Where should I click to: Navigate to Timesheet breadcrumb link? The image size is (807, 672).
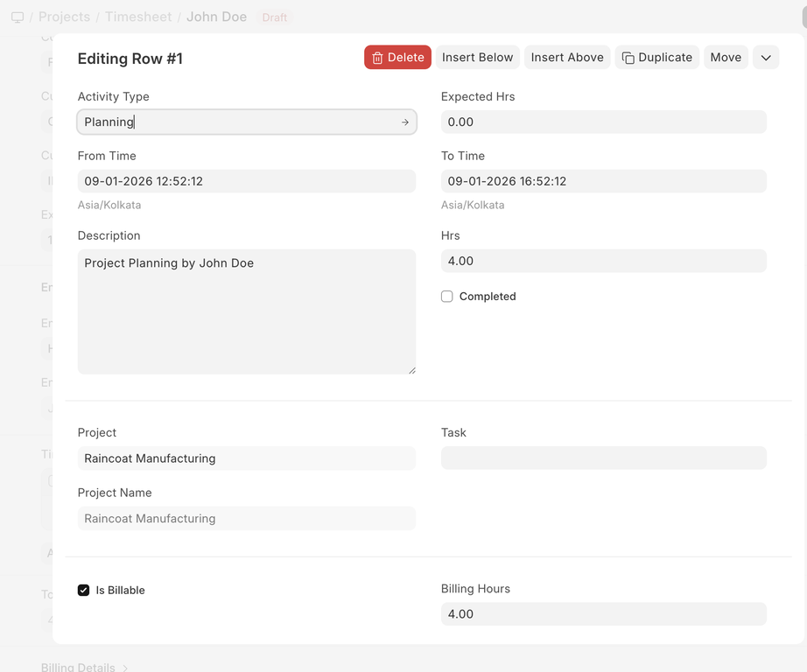click(x=138, y=17)
